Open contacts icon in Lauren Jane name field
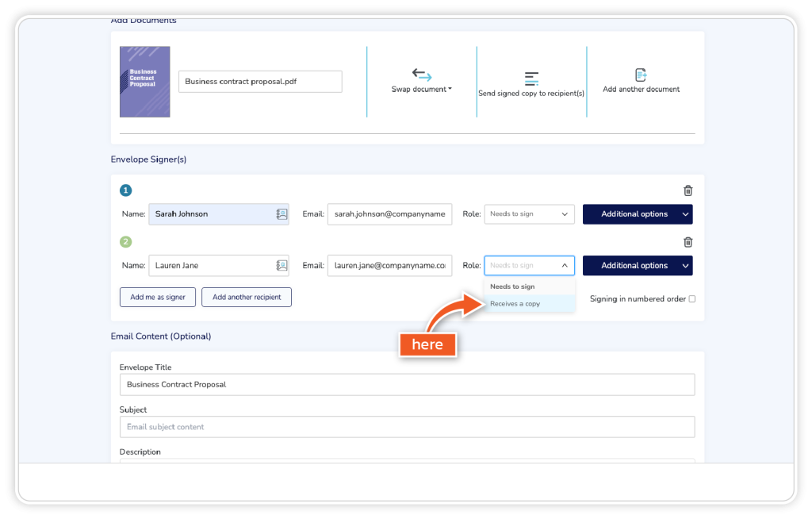The image size is (812, 519). pos(282,266)
